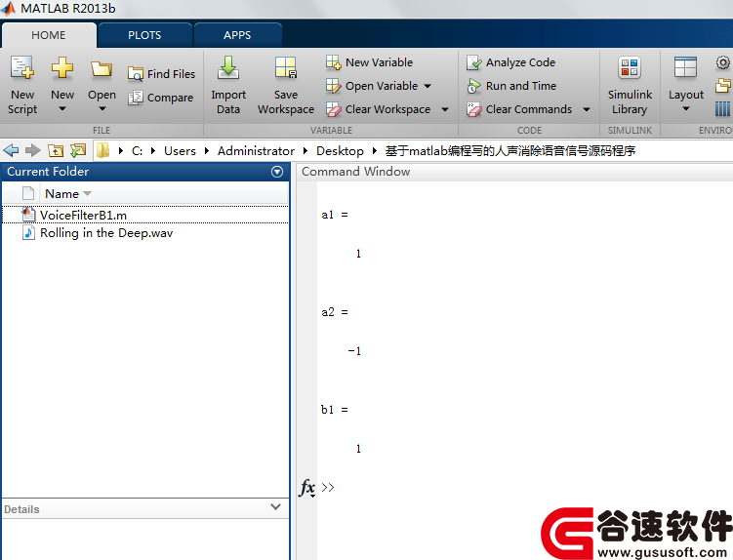This screenshot has width=733, height=560.
Task: Click the Chinese-named matlab folder path segment
Action: click(510, 150)
